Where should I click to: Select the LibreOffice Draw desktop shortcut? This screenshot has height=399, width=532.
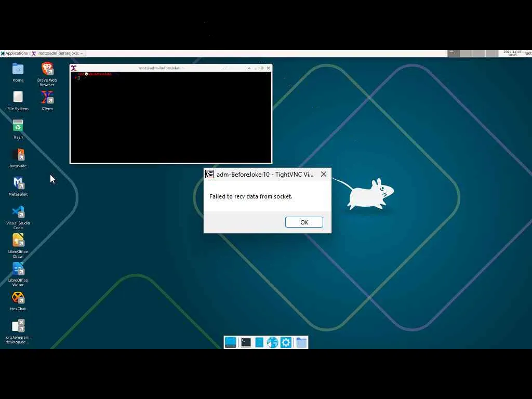18,246
